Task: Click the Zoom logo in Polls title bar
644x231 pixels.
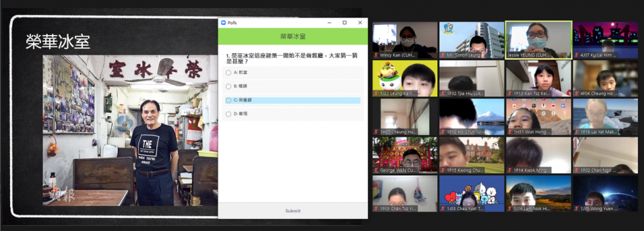Action: (223, 23)
